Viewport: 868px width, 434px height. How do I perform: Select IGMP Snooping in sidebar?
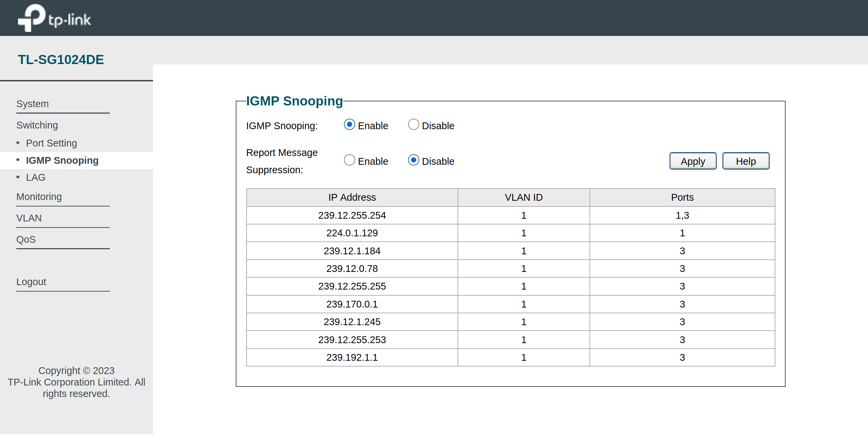(62, 160)
